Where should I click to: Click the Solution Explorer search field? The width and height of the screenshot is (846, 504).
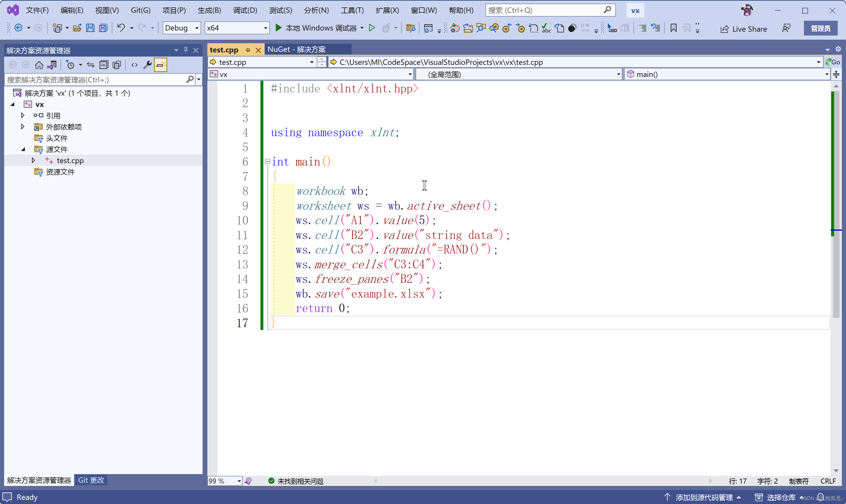(x=95, y=80)
